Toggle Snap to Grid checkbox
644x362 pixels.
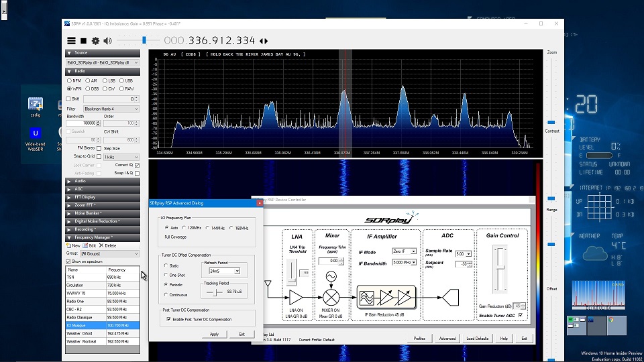[x=99, y=156]
